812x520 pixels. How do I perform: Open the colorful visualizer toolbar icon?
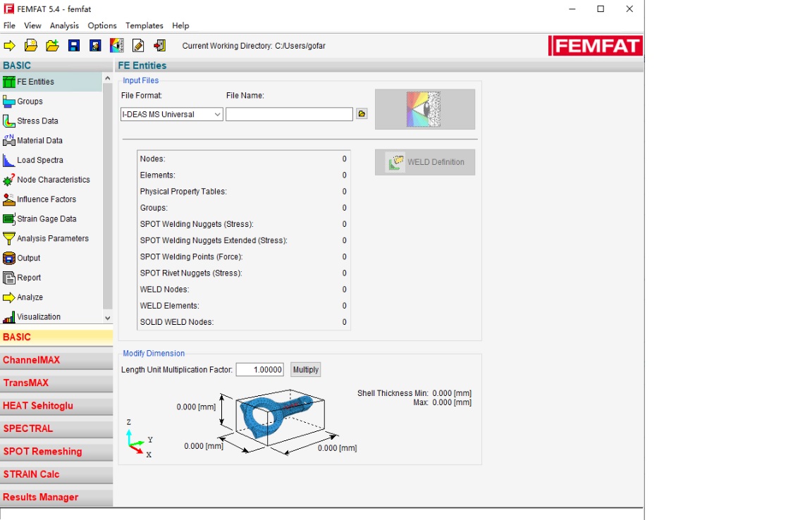point(117,46)
